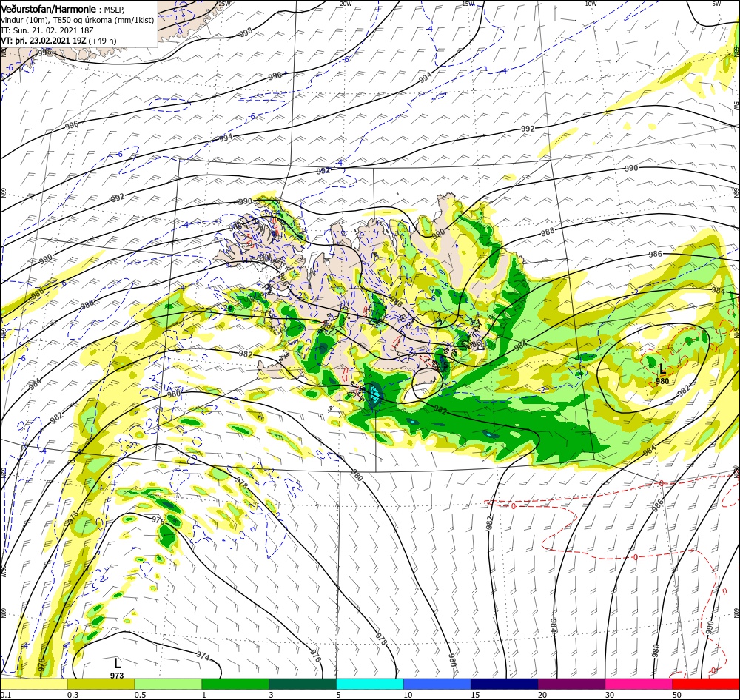Click the '15W' longitude label
Viewport: 740px width, 700px height.
click(x=468, y=4)
